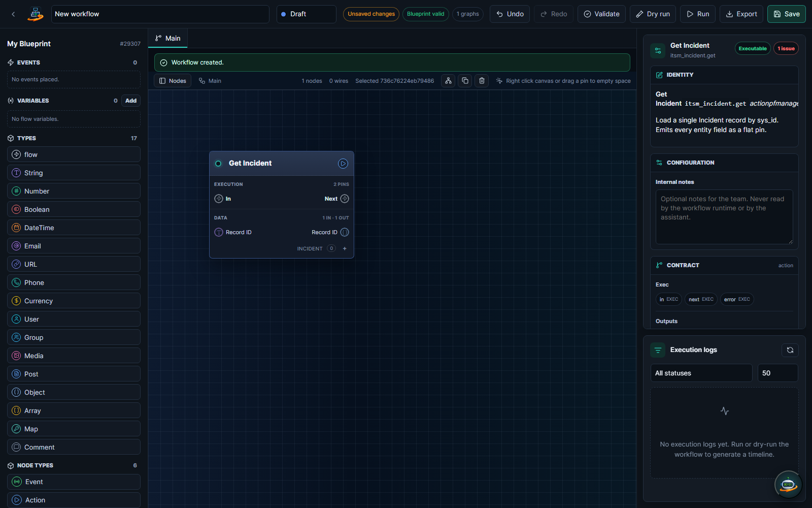Select the Group type

pos(74,337)
